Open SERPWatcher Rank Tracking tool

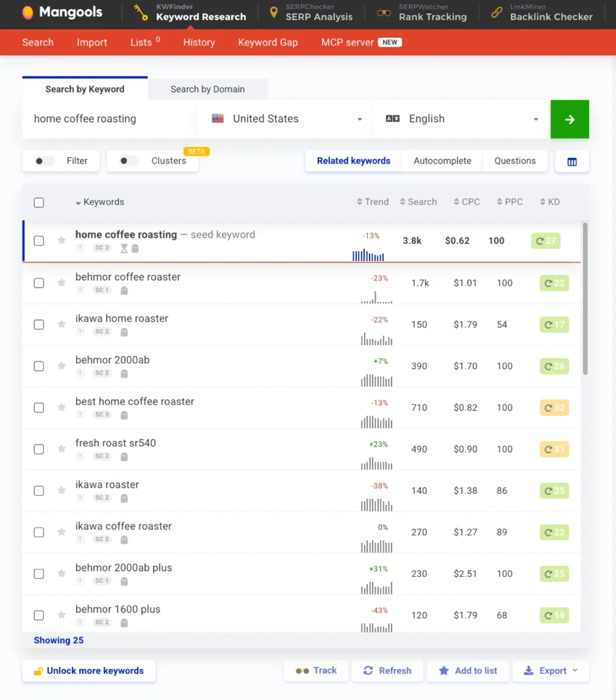[422, 12]
